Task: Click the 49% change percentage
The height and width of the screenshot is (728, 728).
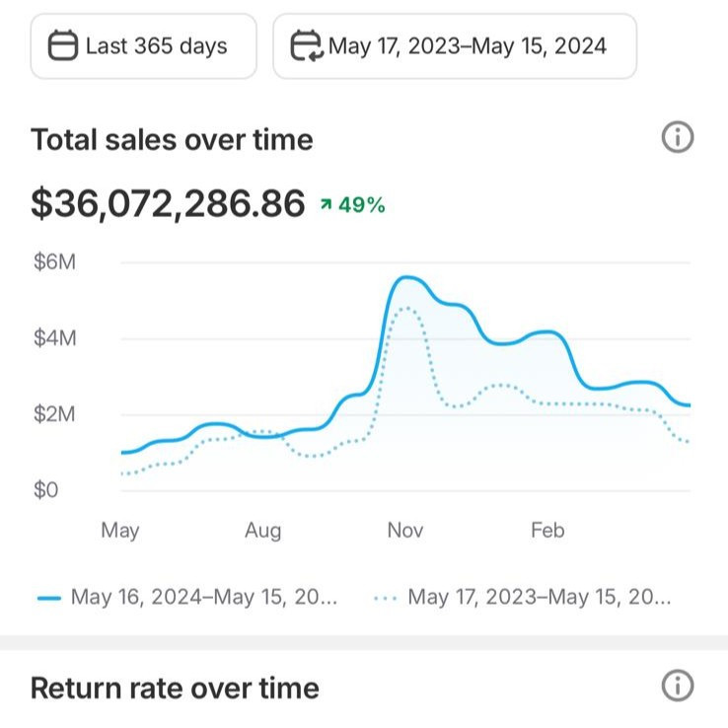Action: [361, 205]
